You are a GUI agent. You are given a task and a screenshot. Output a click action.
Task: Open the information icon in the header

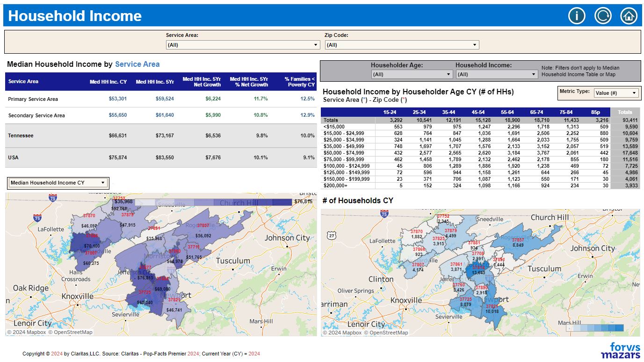point(577,16)
